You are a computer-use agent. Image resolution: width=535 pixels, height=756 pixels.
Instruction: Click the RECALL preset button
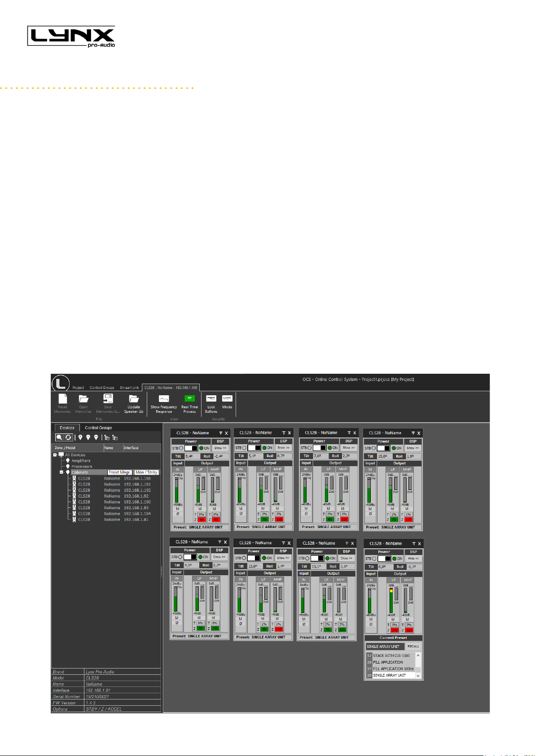point(413,647)
